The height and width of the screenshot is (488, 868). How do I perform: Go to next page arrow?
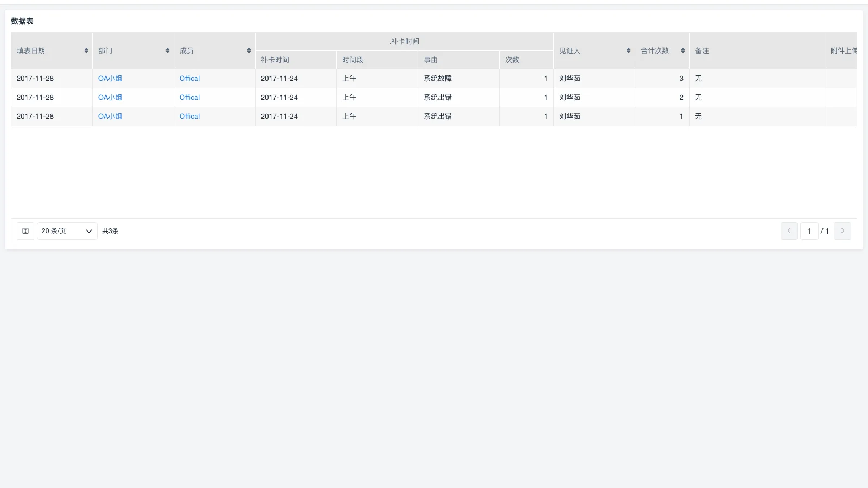(842, 231)
